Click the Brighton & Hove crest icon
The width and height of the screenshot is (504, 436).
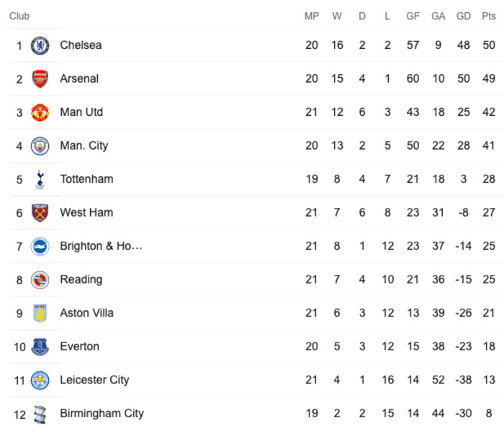point(40,246)
